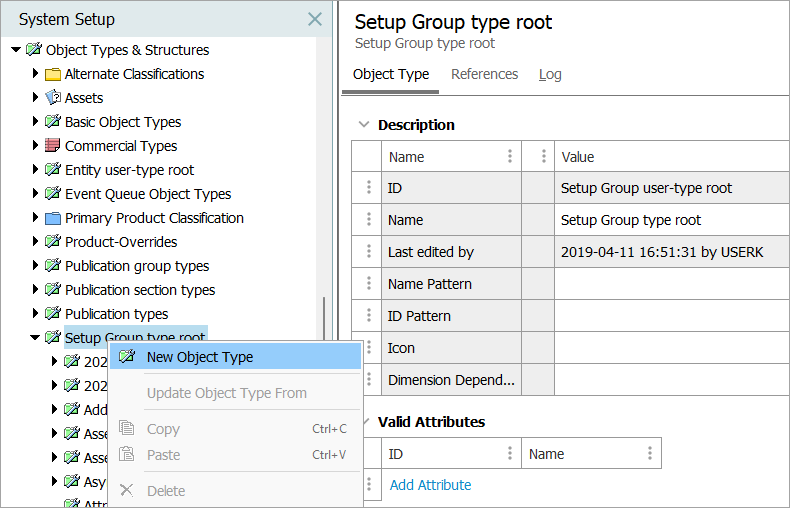Select Product-Overrides in the tree

pos(121,242)
